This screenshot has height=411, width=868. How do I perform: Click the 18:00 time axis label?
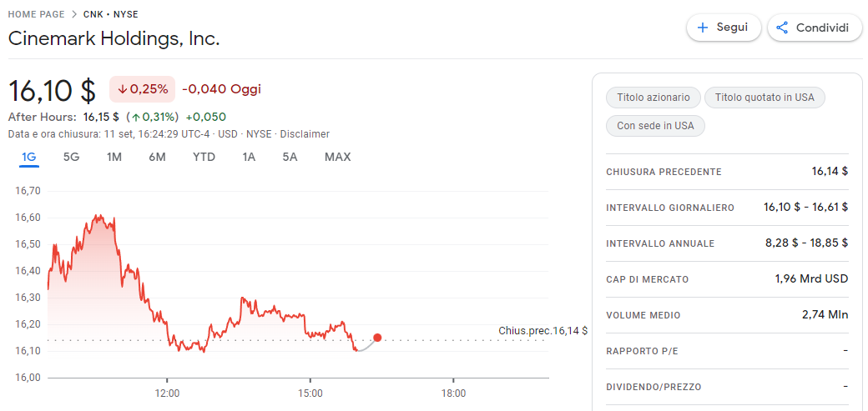[453, 394]
